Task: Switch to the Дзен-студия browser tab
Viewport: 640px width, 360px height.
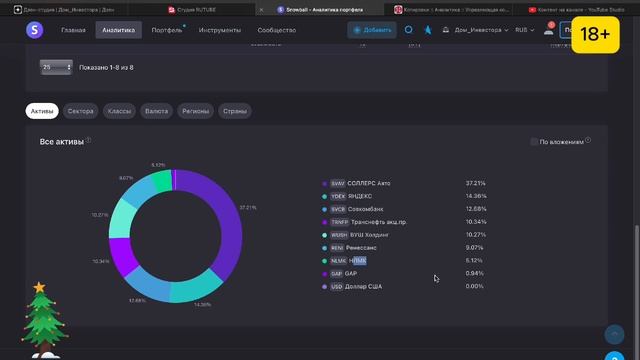Action: pos(64,9)
